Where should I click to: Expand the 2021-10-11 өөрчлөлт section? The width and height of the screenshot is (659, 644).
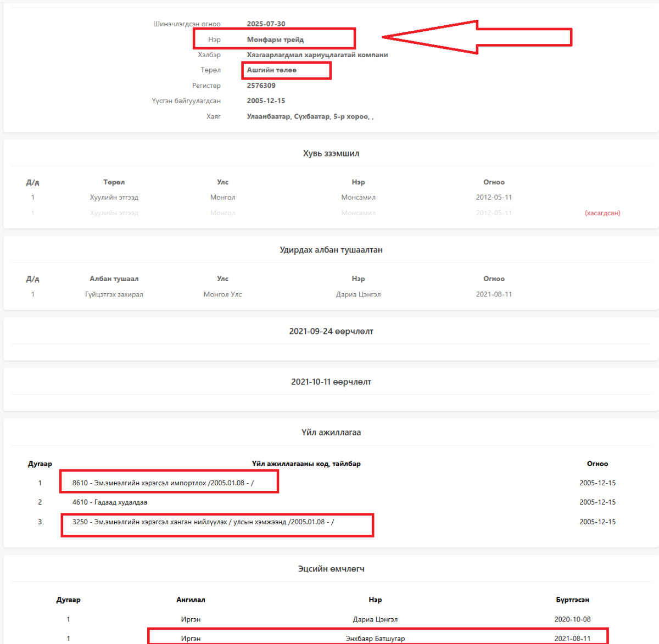331,382
